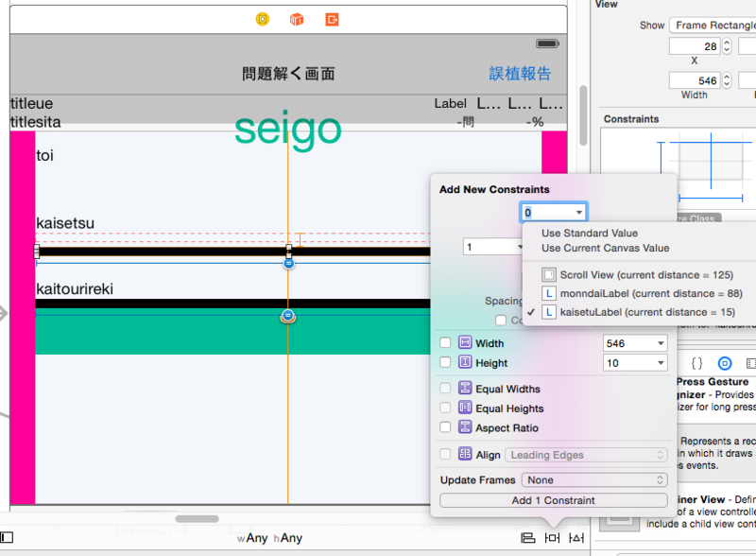Click the Aspect Ratio icon
The image size is (756, 556).
pyautogui.click(x=465, y=427)
